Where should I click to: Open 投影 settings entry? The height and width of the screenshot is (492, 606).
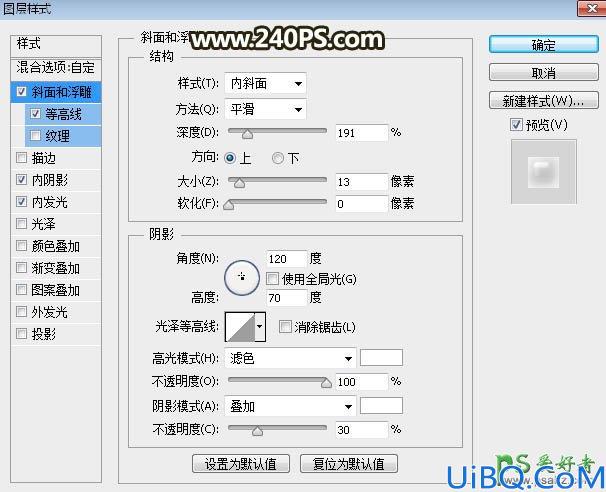click(44, 334)
